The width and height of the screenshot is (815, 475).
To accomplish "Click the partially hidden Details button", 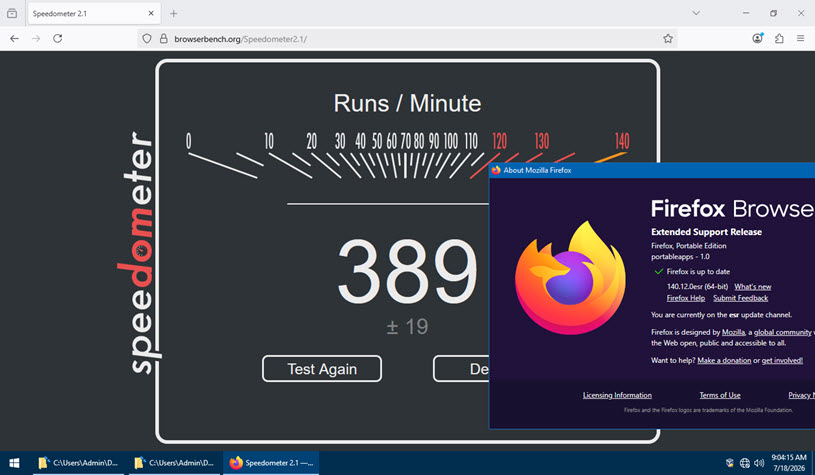I will click(x=461, y=369).
